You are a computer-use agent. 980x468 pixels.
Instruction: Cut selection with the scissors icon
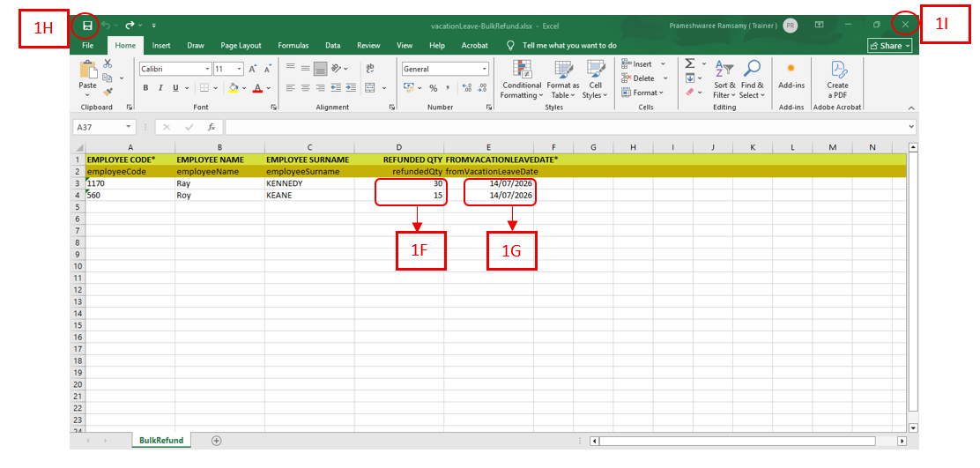(108, 63)
